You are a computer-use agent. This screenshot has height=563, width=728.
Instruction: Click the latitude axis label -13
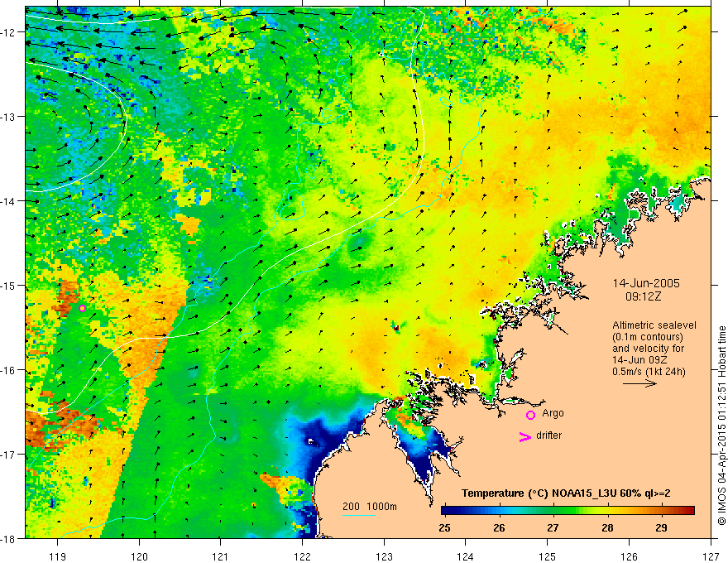(8, 117)
